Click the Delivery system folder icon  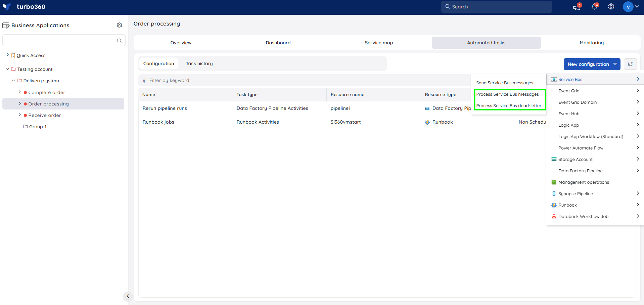(x=19, y=80)
